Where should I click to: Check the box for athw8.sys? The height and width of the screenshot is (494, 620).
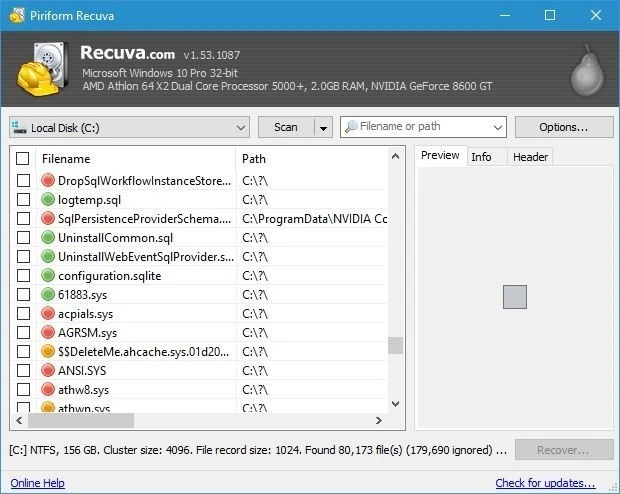click(23, 389)
